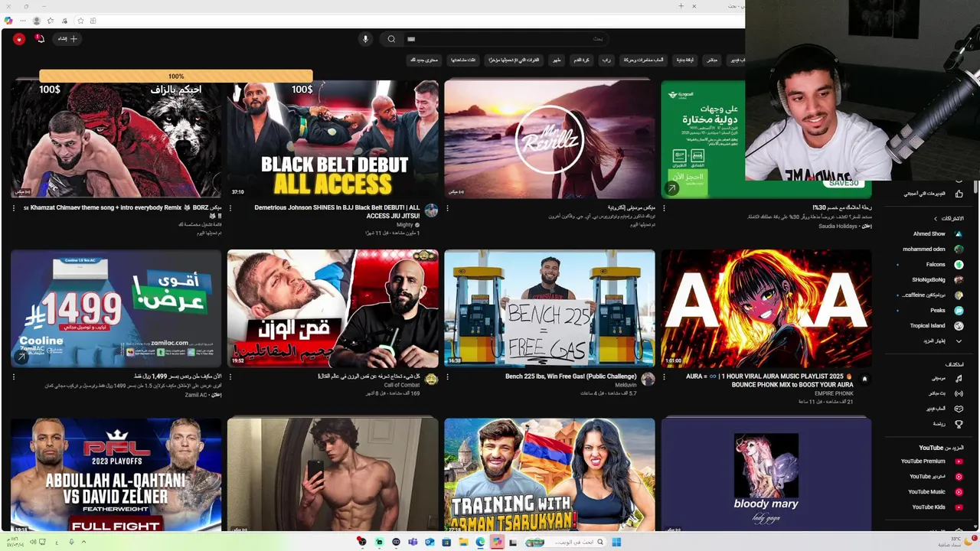Click the Bench 225 lbs video title
The height and width of the screenshot is (551, 980).
570,377
